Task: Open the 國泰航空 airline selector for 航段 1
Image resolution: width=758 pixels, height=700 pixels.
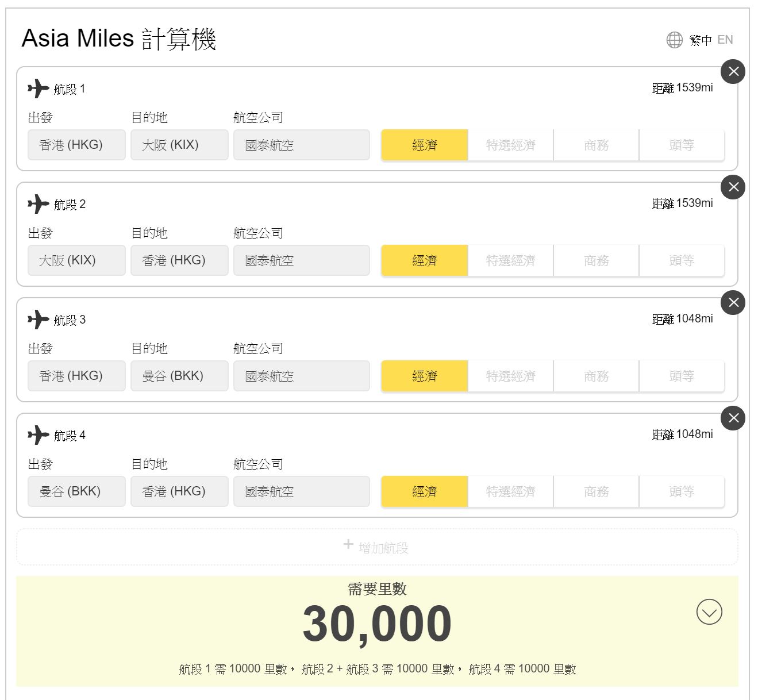Action: pyautogui.click(x=301, y=145)
